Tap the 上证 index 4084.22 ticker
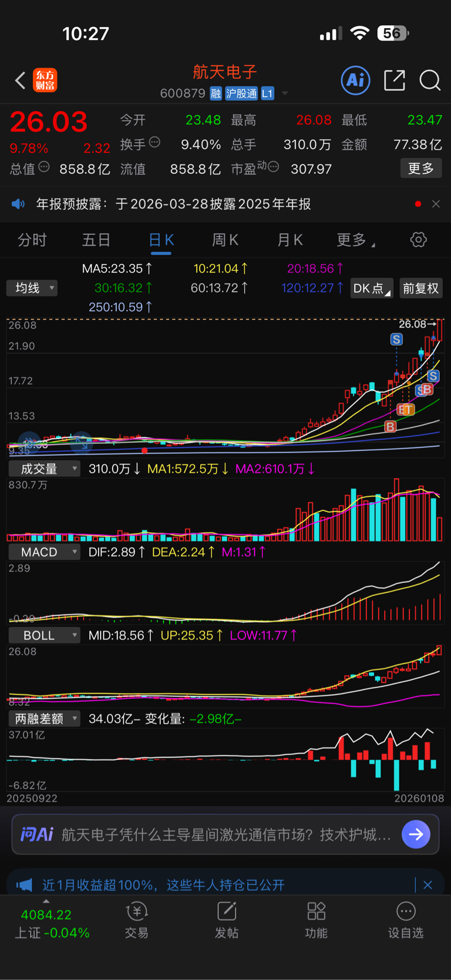The image size is (451, 980). [x=52, y=924]
